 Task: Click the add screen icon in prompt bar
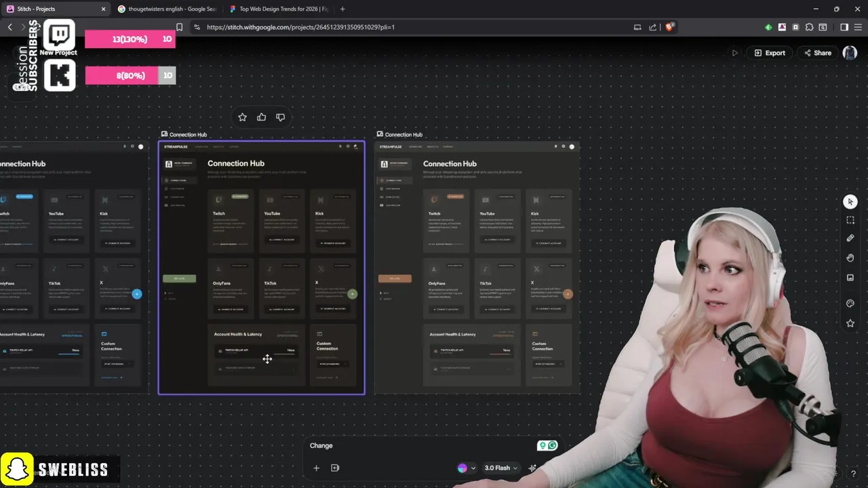(x=335, y=468)
